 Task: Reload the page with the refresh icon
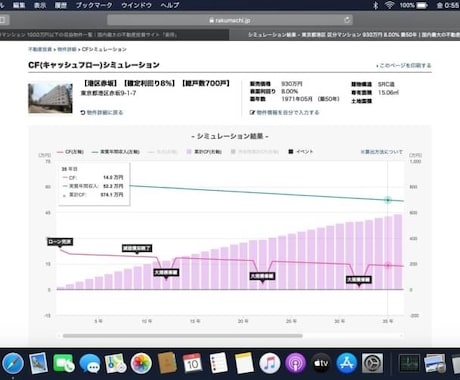[x=347, y=20]
